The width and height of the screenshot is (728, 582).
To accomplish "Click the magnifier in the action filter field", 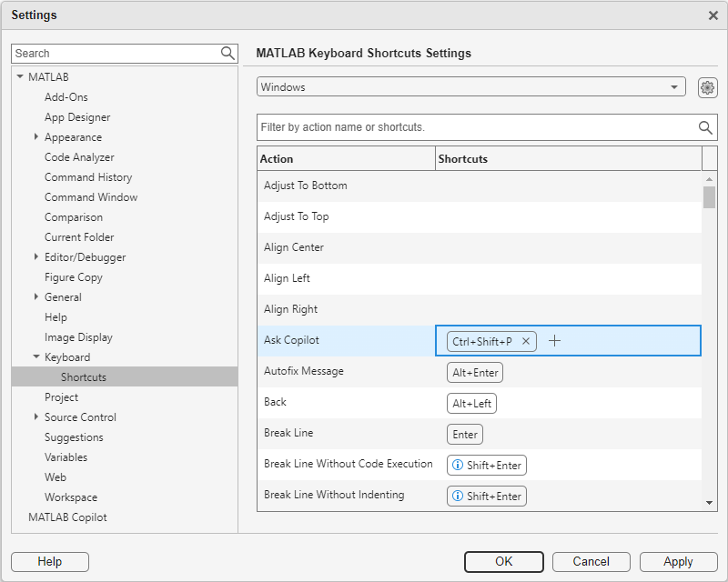I will click(705, 127).
